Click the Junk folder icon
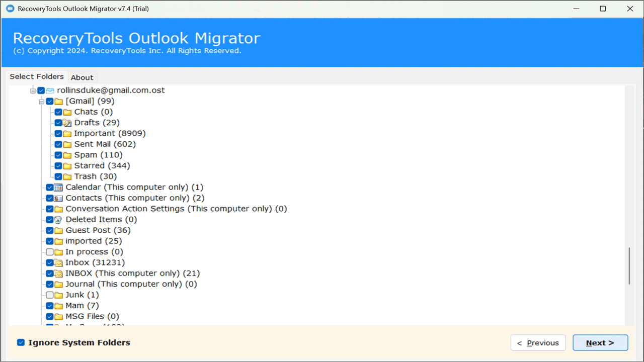The image size is (644, 362). 58,295
